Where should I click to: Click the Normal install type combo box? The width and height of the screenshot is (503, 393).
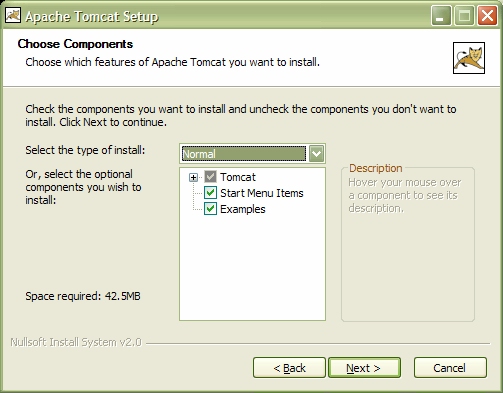(252, 154)
